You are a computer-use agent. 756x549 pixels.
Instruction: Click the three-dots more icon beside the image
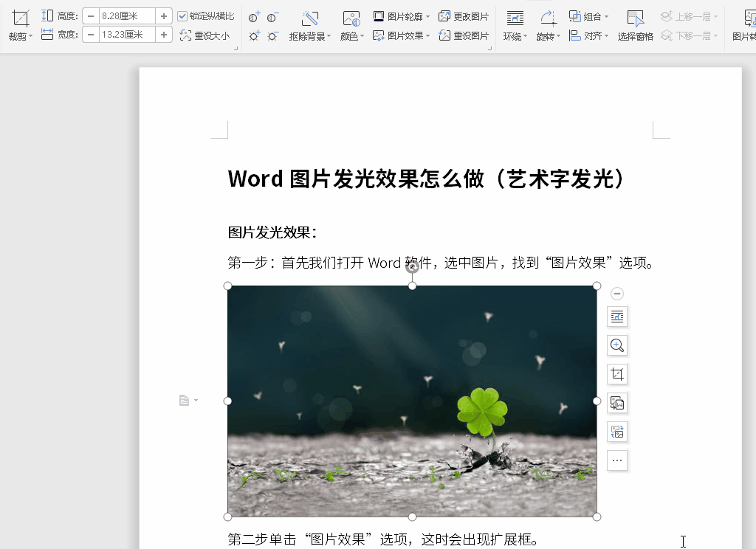(x=617, y=460)
